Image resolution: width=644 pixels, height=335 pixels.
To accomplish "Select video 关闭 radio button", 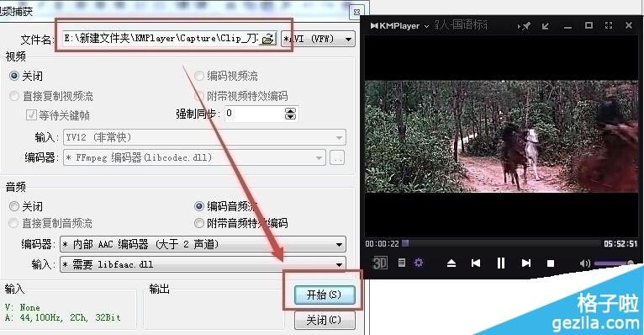I will click(14, 76).
